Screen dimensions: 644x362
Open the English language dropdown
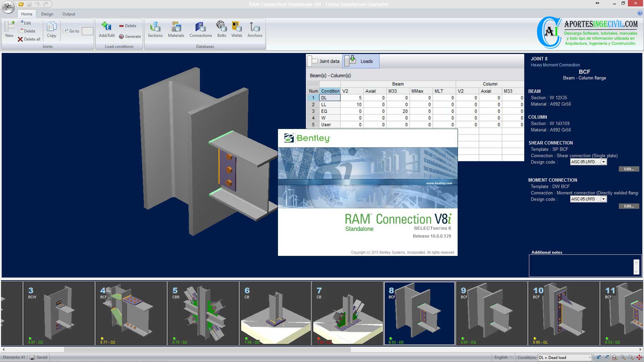pos(503,357)
